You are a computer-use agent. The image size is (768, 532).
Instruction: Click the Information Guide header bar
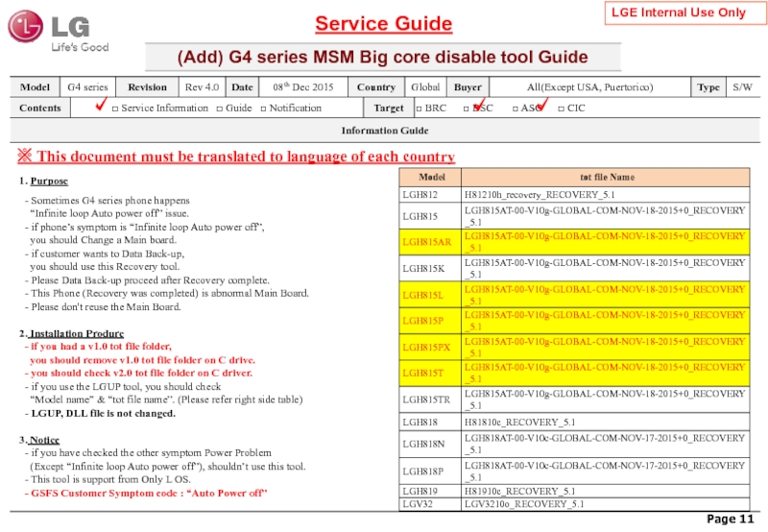pos(385,131)
